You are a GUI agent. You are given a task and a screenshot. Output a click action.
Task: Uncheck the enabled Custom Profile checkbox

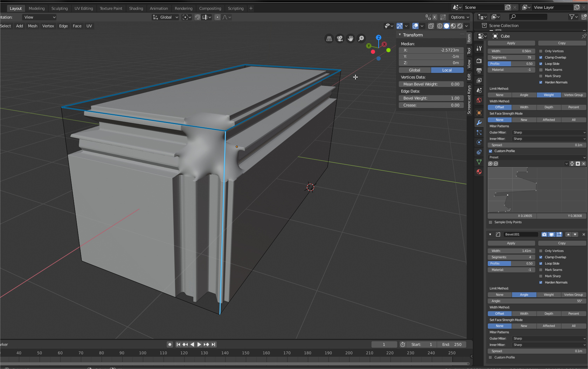coord(490,151)
